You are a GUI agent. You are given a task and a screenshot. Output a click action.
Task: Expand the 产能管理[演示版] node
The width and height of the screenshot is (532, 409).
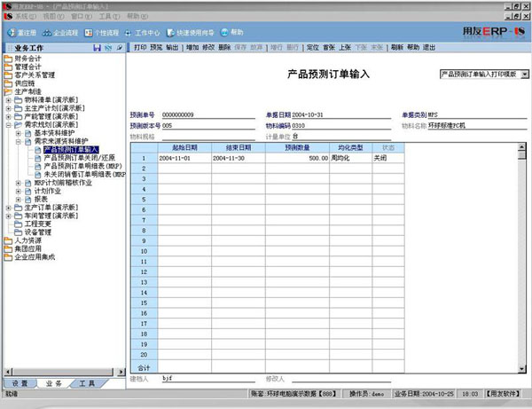(9, 117)
